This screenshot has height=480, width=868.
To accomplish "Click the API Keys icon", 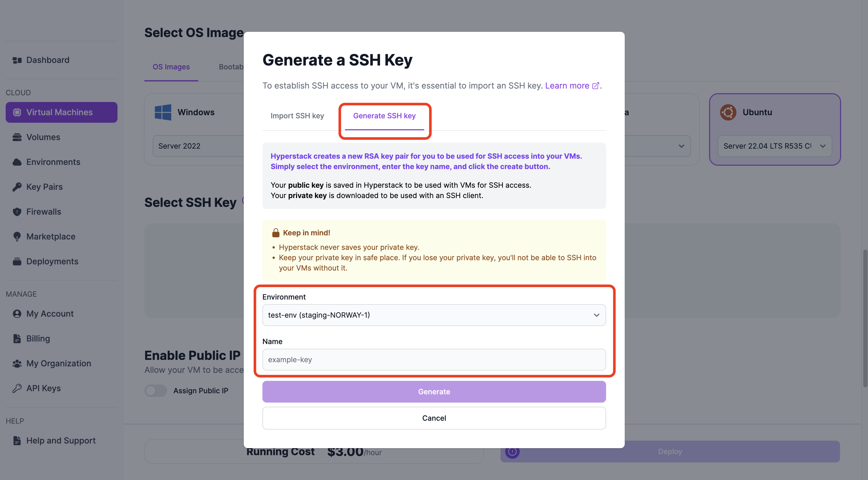I will click(17, 388).
